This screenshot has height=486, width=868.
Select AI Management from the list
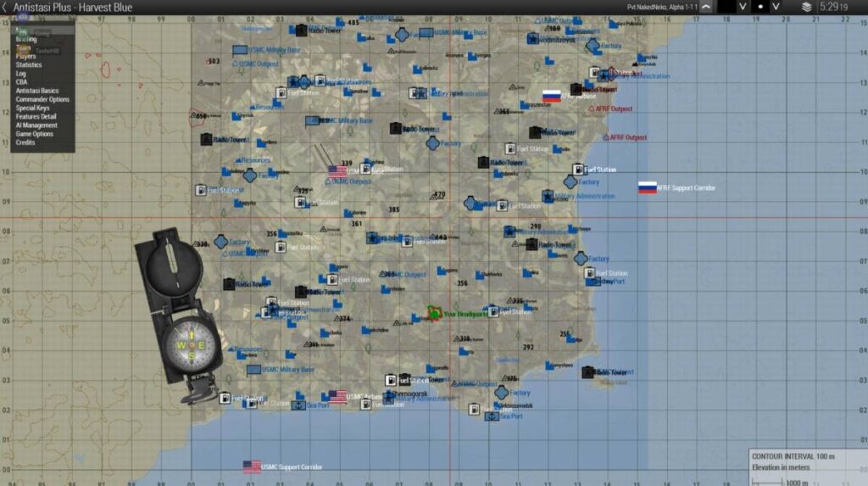point(36,126)
